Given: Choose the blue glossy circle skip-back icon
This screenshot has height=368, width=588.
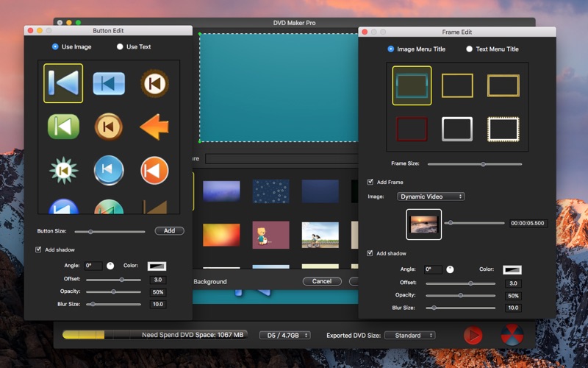Looking at the screenshot, I should (x=109, y=171).
